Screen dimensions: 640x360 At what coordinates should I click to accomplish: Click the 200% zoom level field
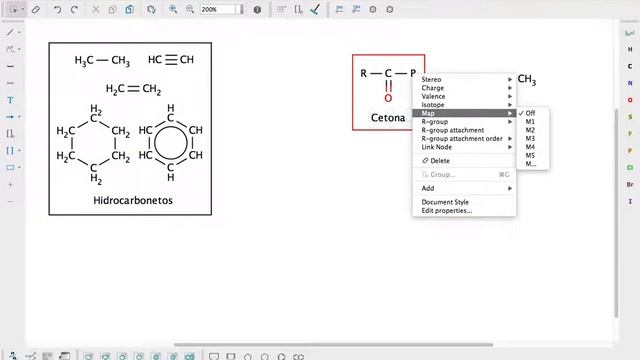(x=218, y=9)
